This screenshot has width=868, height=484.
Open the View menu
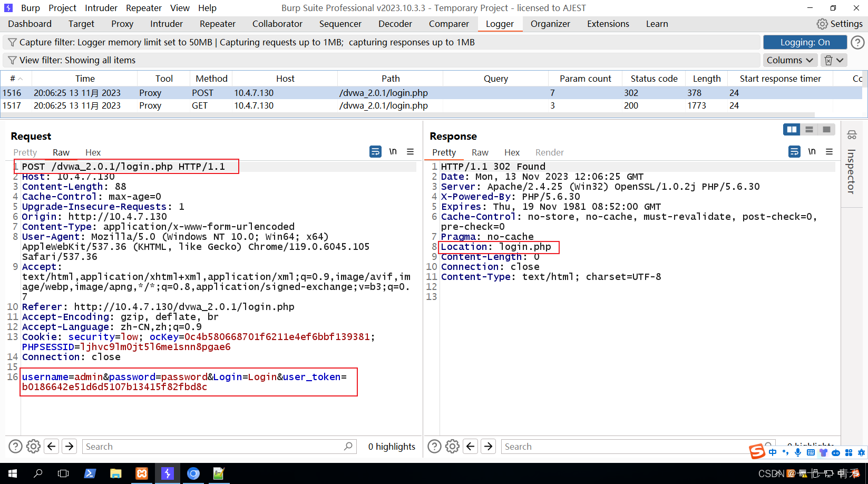[180, 8]
